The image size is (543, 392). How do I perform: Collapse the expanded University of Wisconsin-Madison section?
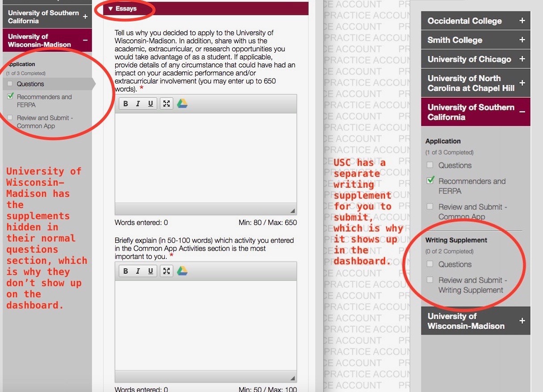[47, 40]
